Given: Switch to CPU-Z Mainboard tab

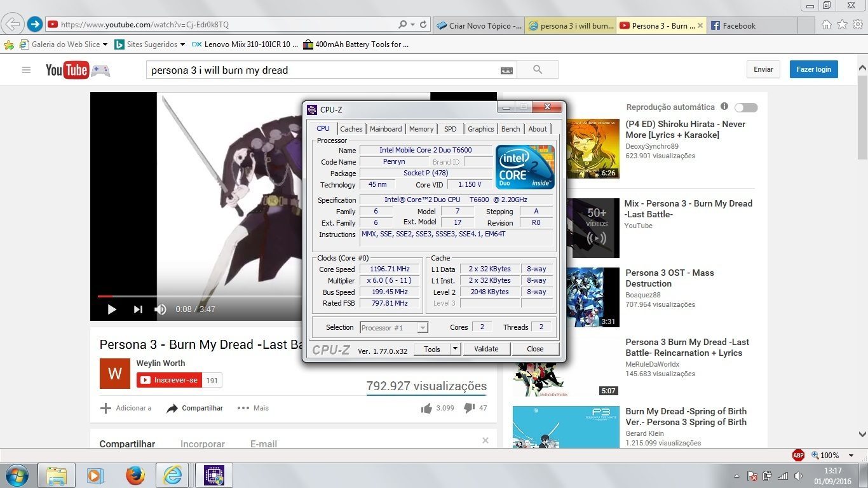Looking at the screenshot, I should click(x=386, y=129).
